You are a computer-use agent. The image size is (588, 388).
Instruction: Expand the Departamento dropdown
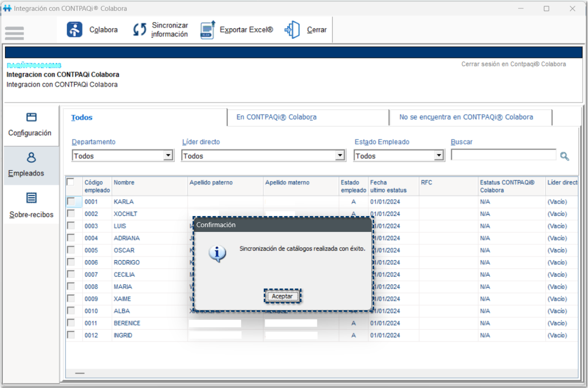[168, 156]
